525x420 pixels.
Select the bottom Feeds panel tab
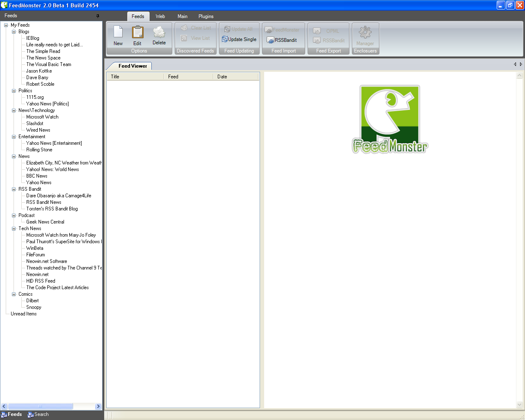[x=12, y=414]
